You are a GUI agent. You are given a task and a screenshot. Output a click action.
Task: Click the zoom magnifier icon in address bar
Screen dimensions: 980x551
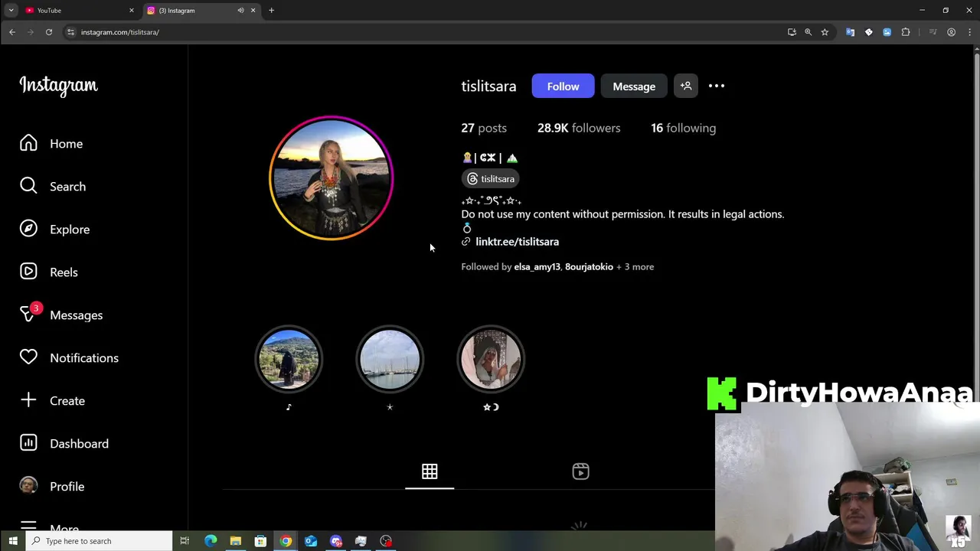pos(808,32)
